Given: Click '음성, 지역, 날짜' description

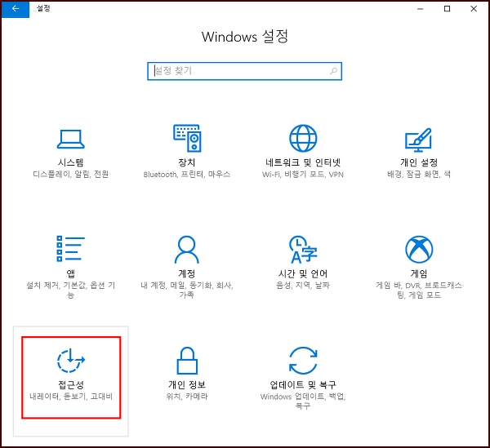Looking at the screenshot, I should [x=303, y=286].
